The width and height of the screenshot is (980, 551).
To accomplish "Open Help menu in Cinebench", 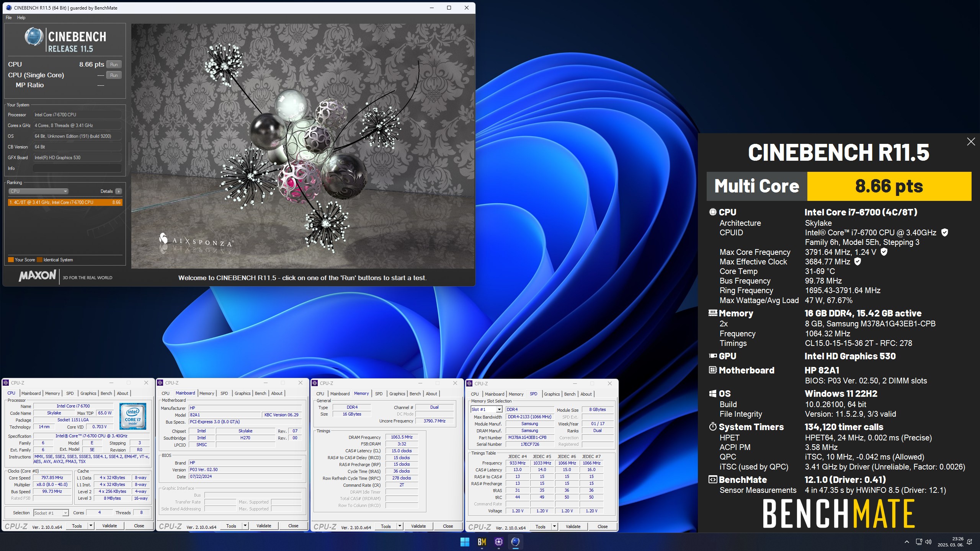I will click(21, 18).
